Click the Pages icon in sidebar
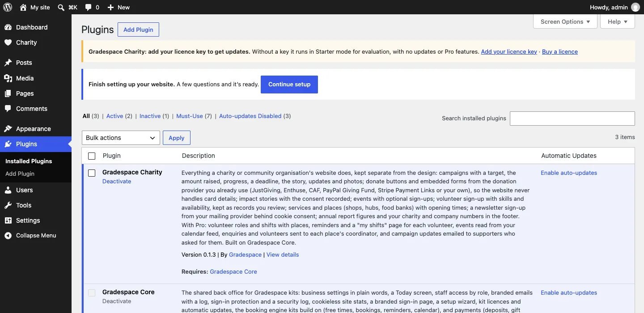 coord(8,93)
